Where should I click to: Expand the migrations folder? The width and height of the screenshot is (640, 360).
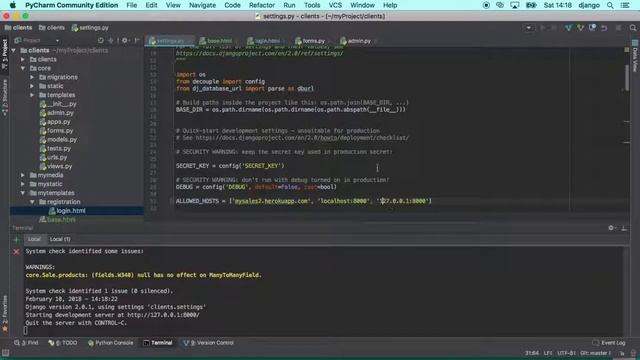[x=32, y=77]
